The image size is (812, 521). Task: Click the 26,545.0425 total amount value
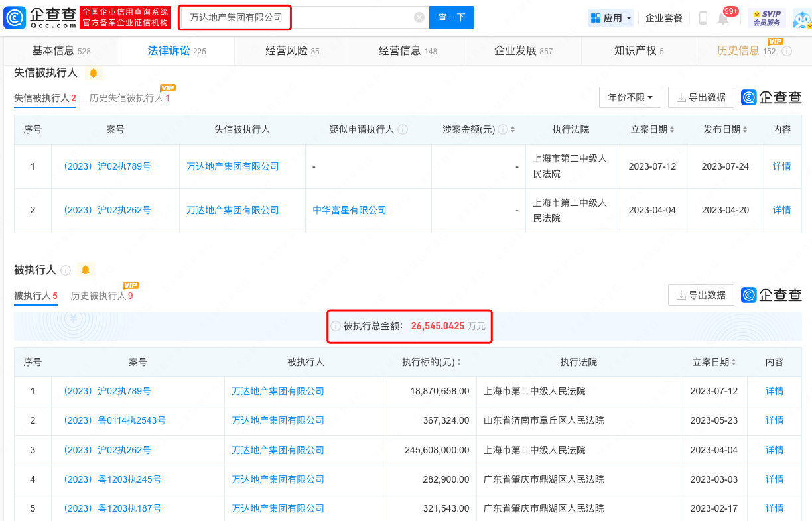point(438,326)
